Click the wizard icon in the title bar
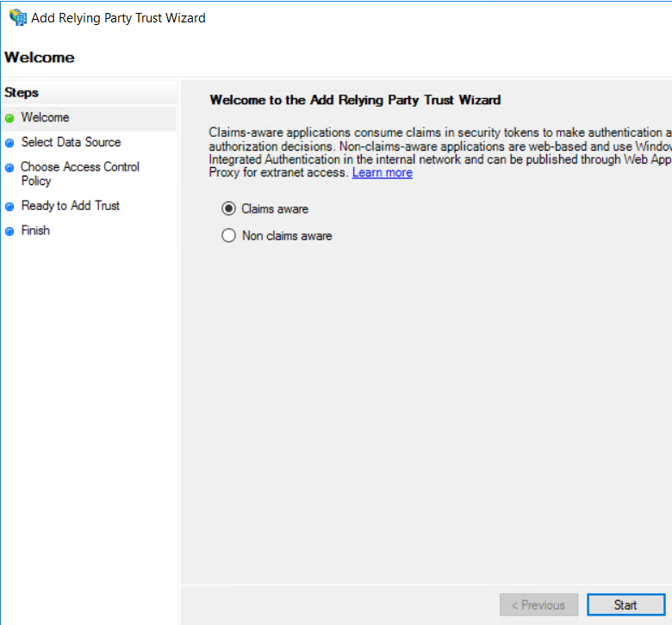 tap(17, 17)
